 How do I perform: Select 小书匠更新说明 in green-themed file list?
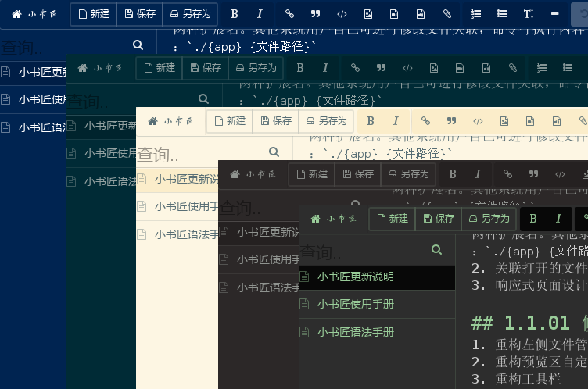[355, 277]
